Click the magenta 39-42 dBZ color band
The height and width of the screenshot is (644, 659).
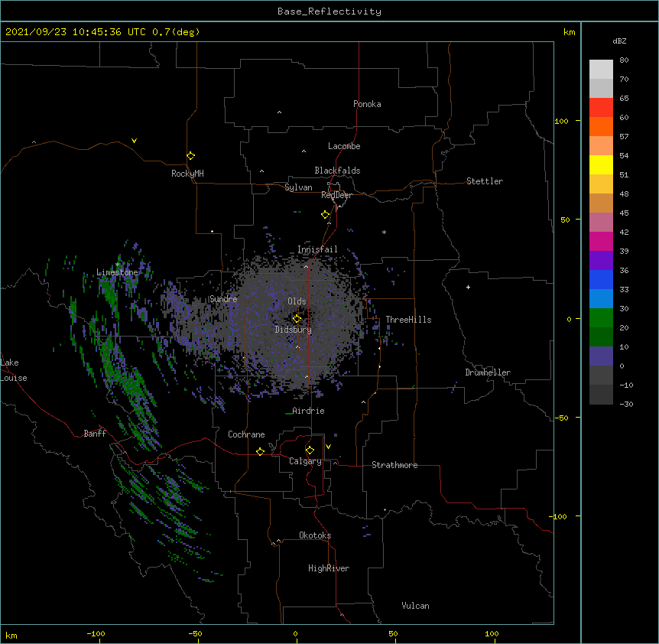pos(601,241)
